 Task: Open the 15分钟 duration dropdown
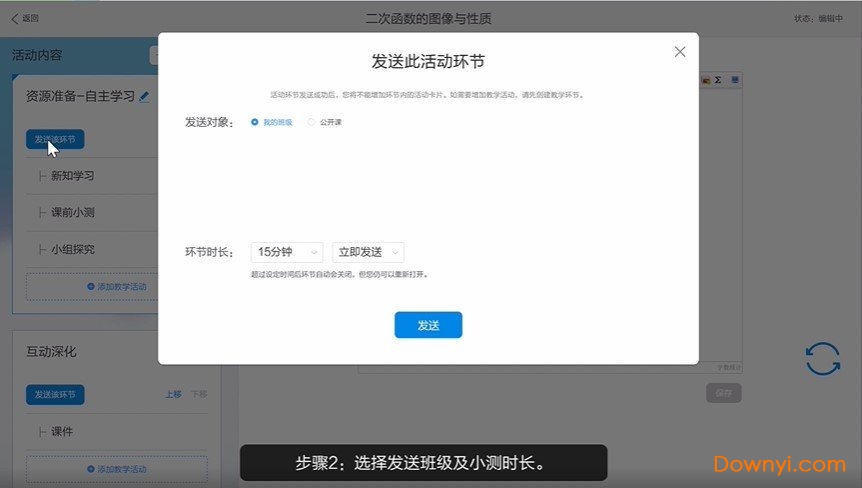tap(287, 253)
